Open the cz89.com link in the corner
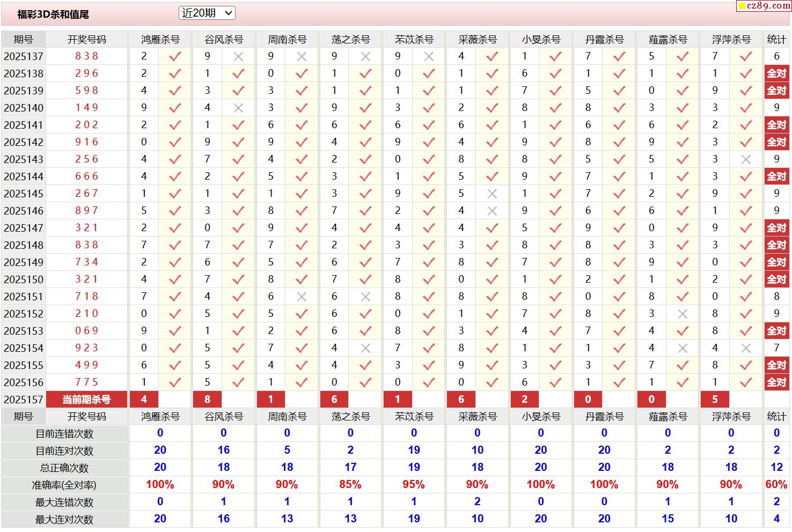This screenshot has height=532, width=792. pos(764,5)
